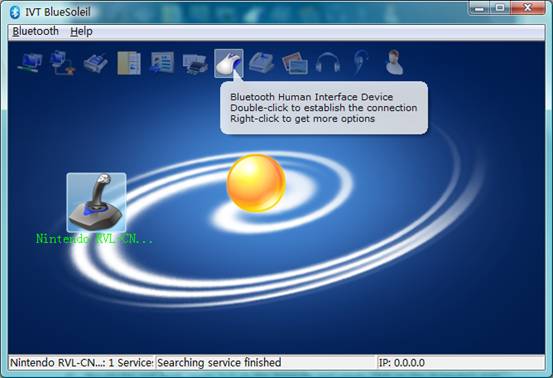Select the Nintendo RVL-CN joystick device icon

click(x=96, y=202)
